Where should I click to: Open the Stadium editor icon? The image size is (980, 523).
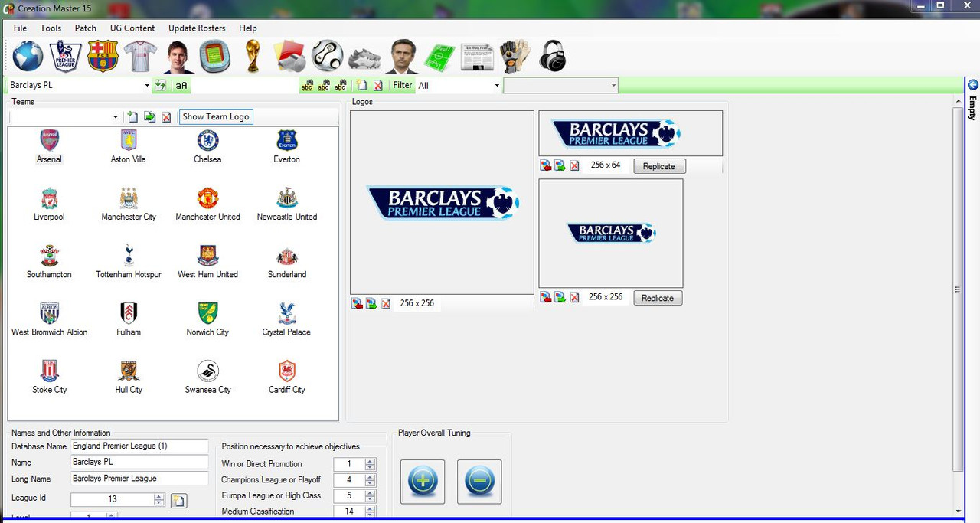pyautogui.click(x=215, y=57)
